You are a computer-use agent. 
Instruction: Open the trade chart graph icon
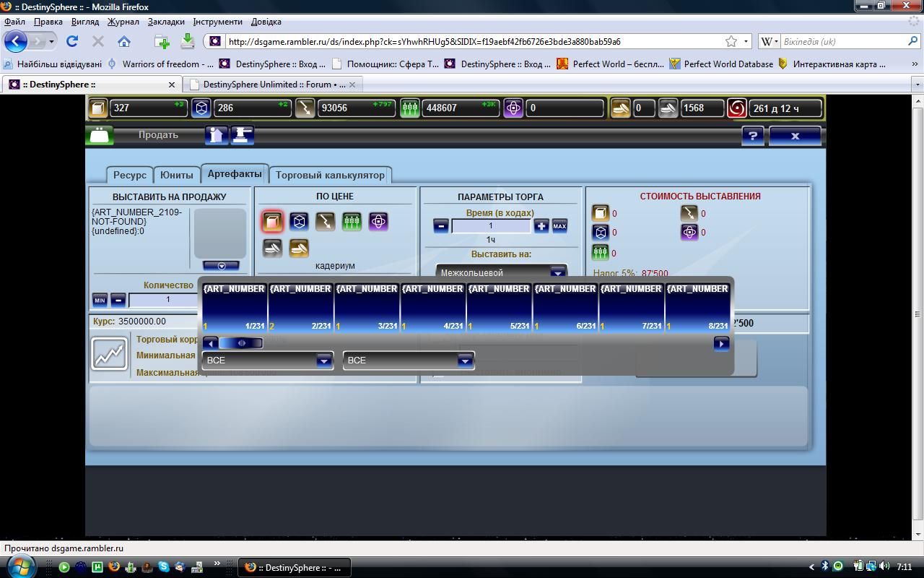click(109, 354)
